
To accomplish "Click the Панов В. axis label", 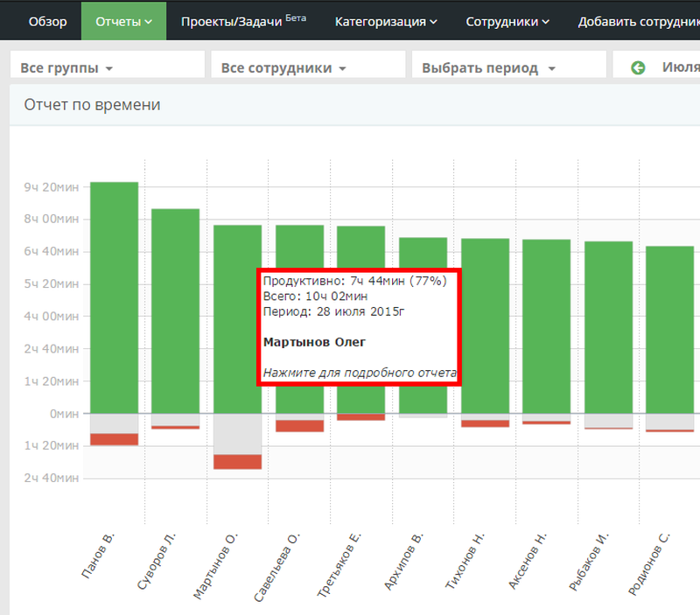I will (98, 556).
